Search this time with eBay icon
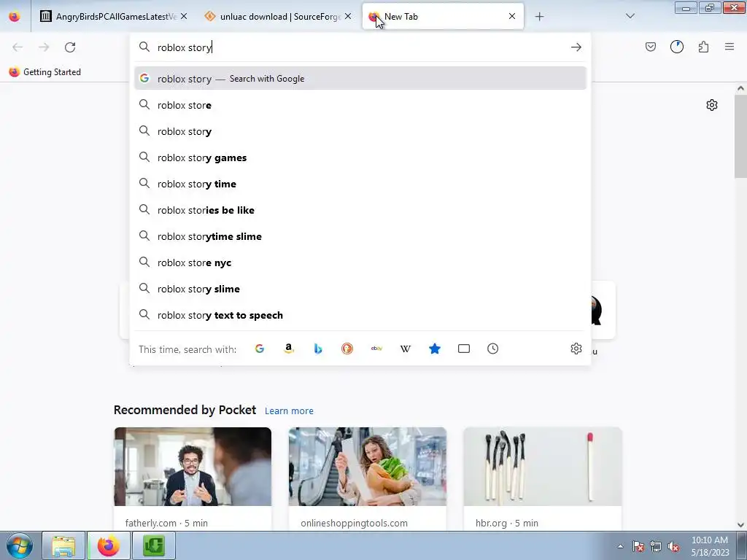 pyautogui.click(x=376, y=349)
